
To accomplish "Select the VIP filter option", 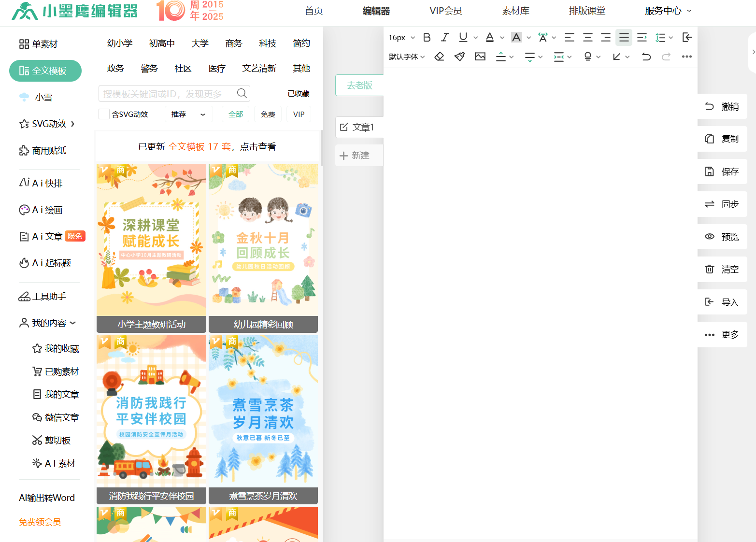I will coord(299,114).
